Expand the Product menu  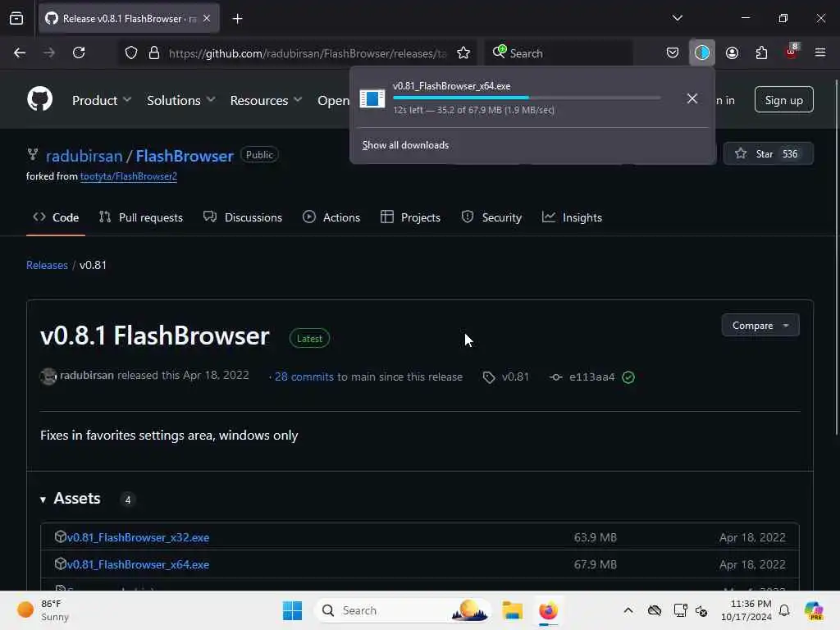pos(102,100)
